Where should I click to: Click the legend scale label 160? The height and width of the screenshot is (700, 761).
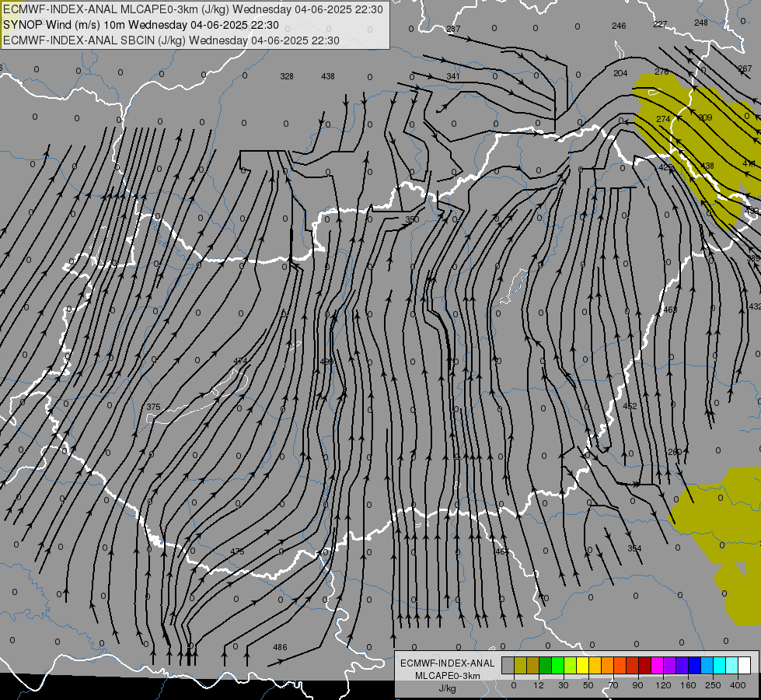(x=688, y=685)
